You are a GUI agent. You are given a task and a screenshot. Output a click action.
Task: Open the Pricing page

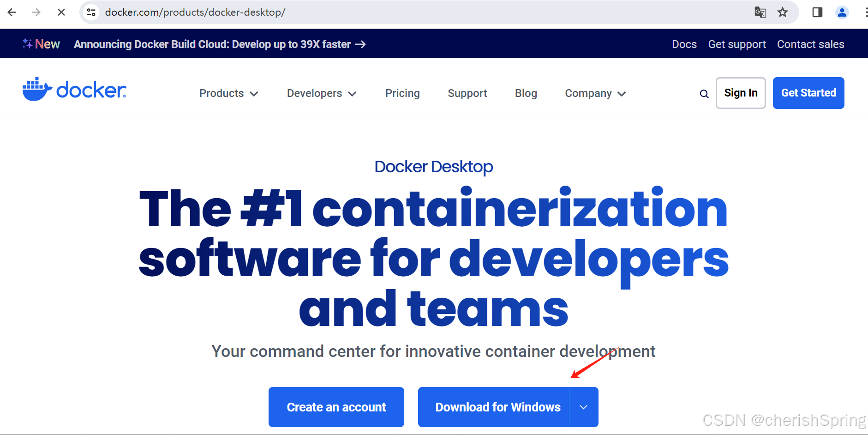[402, 93]
